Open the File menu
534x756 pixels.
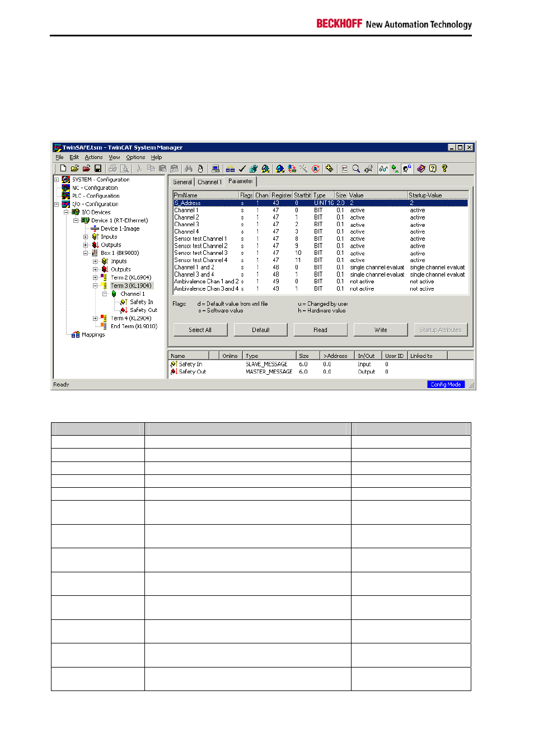(59, 157)
